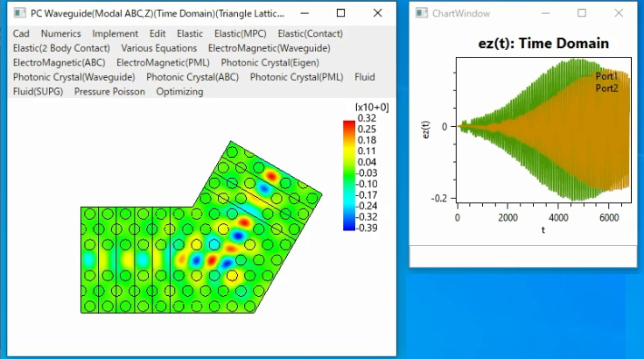Click the -0.39 minimum legend value
644x359 pixels.
366,228
